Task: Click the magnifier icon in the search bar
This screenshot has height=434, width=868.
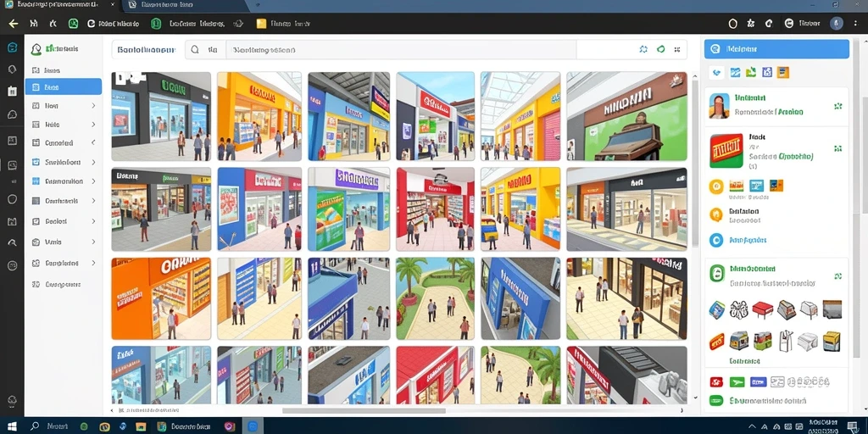Action: point(195,49)
